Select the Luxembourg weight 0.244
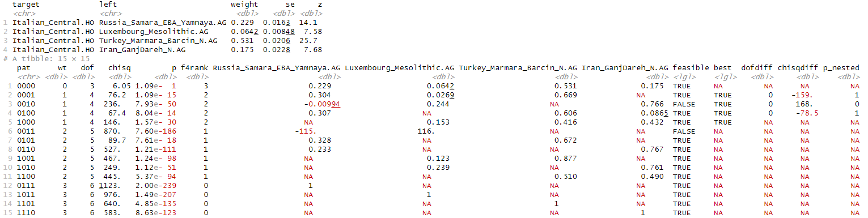 click(438, 104)
